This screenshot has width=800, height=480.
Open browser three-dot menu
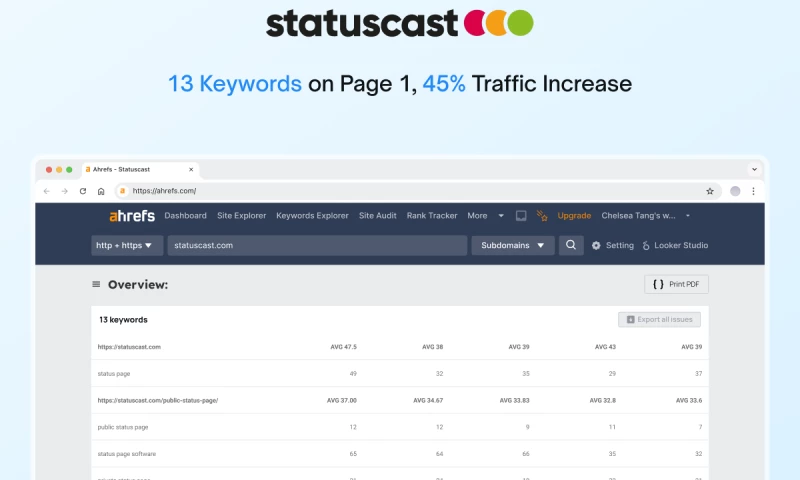click(754, 191)
